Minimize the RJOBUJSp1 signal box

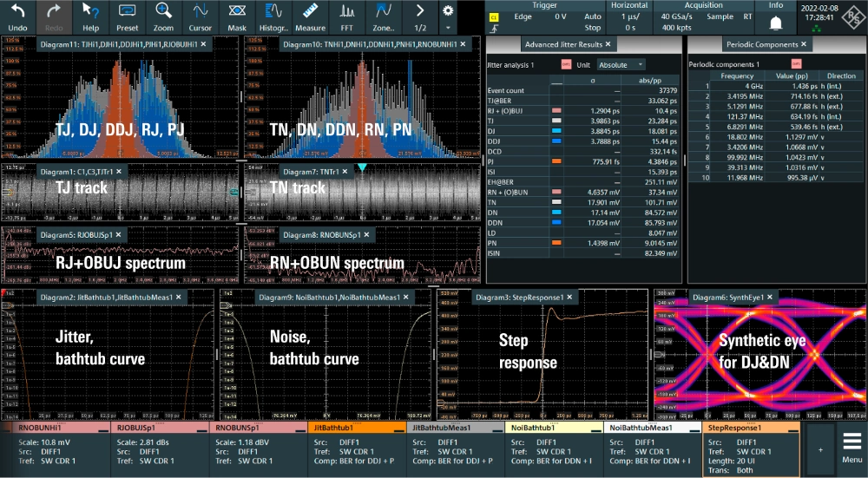[x=204, y=429]
